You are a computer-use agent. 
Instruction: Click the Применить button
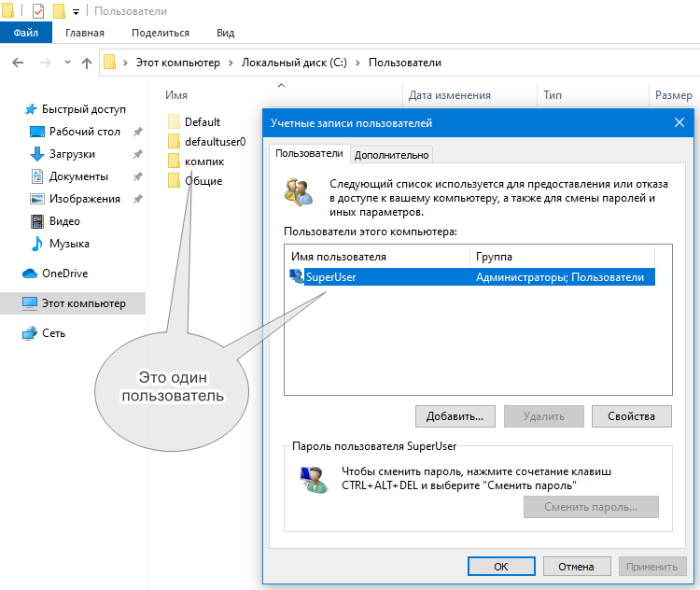(x=651, y=567)
